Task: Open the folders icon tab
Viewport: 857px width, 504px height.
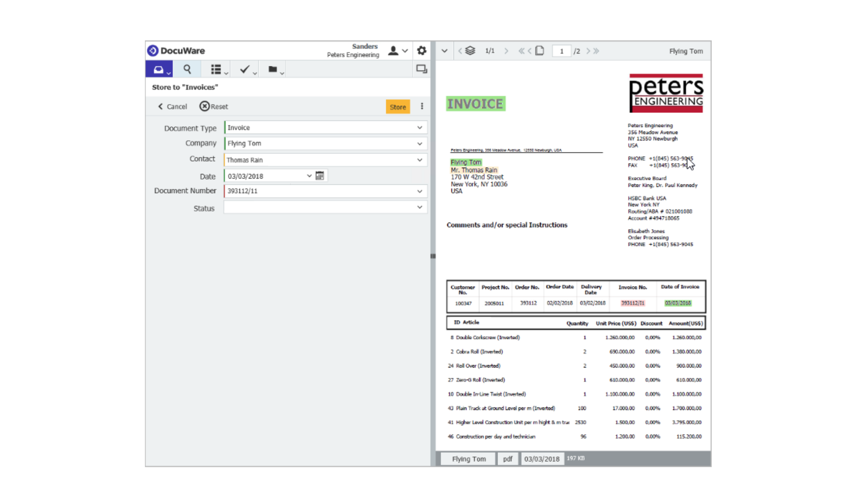Action: click(x=273, y=70)
